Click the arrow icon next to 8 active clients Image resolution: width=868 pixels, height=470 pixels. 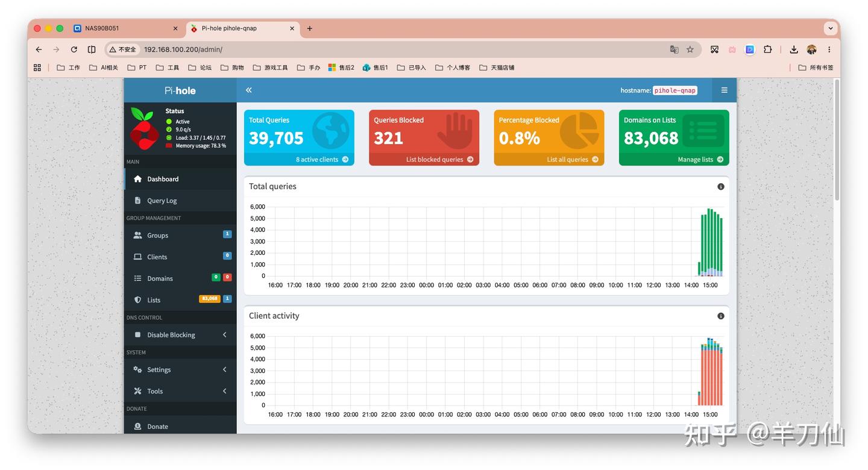pyautogui.click(x=345, y=160)
